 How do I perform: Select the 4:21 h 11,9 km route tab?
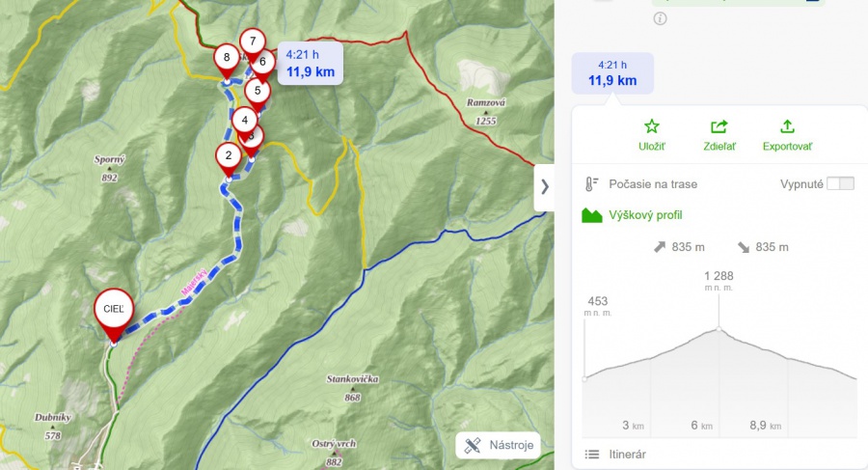(x=612, y=73)
